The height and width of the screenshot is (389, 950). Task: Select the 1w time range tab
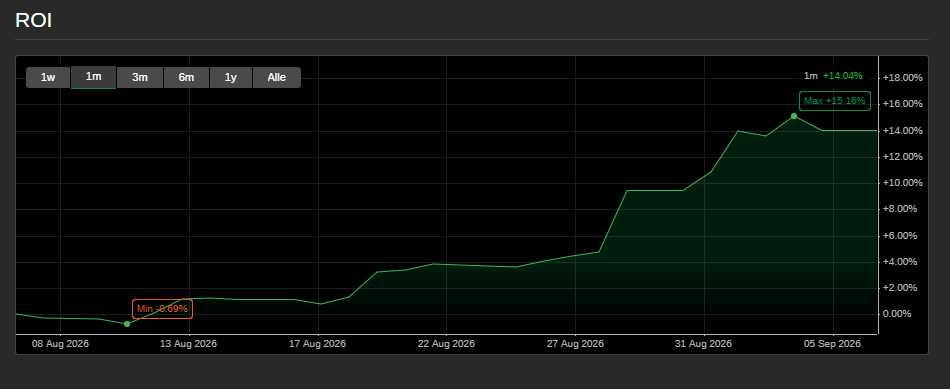click(x=48, y=78)
